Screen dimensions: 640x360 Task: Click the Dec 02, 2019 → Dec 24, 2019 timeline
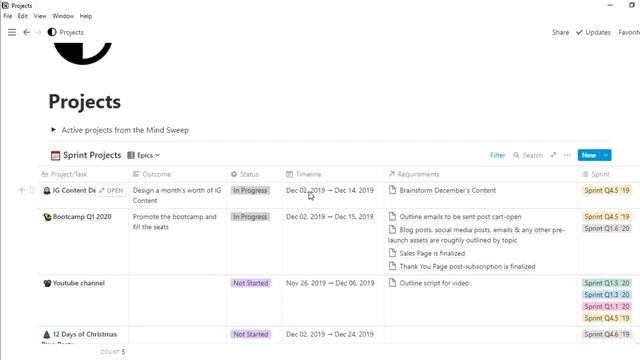(330, 334)
